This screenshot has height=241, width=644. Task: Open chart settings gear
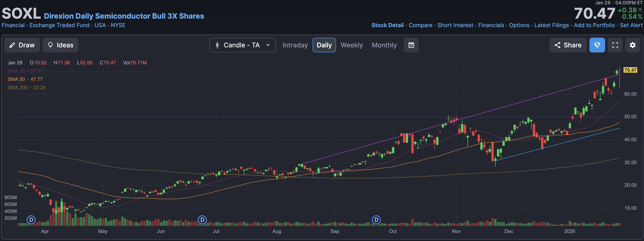coord(632,45)
